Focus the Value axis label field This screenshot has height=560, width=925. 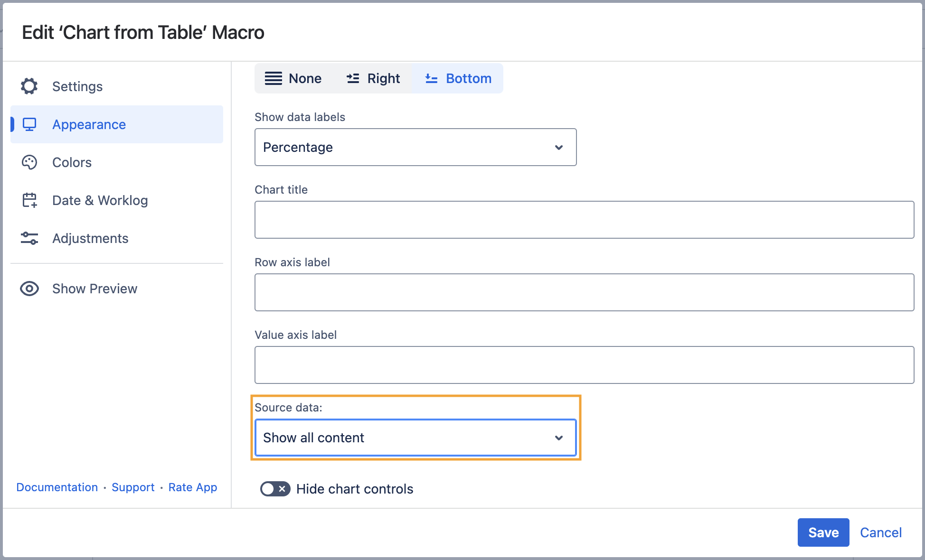[584, 365]
